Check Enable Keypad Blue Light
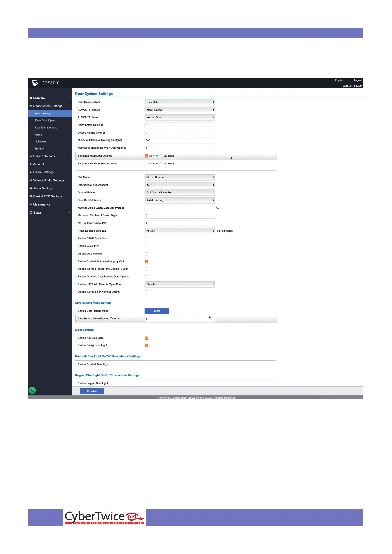Viewport: 392px width, 554px height. click(146, 383)
